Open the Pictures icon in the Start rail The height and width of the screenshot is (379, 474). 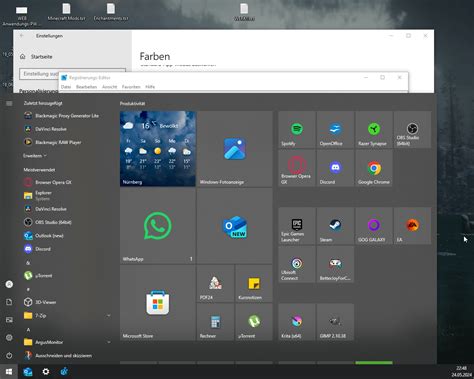pyautogui.click(x=9, y=320)
